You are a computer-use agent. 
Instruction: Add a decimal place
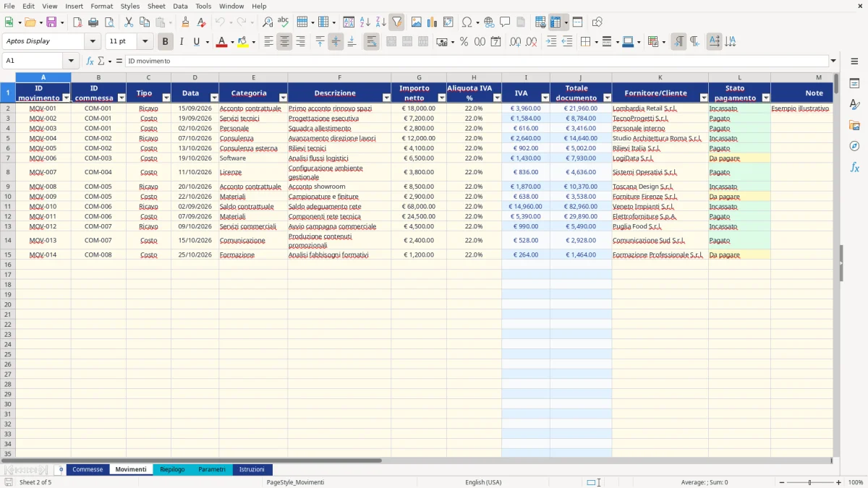tap(515, 42)
